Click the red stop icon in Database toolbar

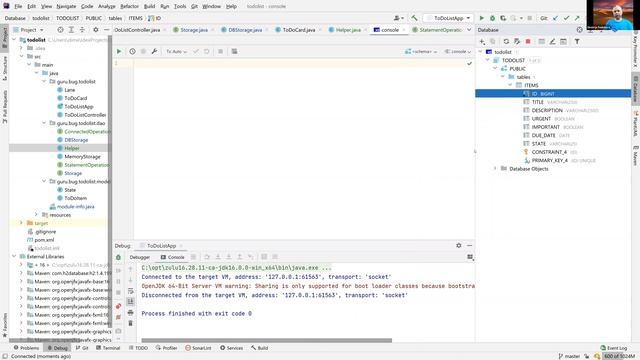528,41
